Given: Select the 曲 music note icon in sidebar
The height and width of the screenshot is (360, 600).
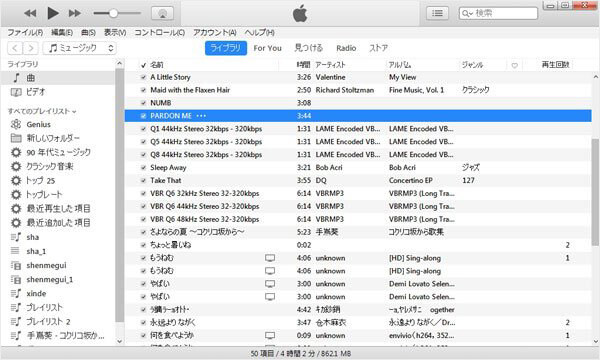Looking at the screenshot, I should click(16, 78).
